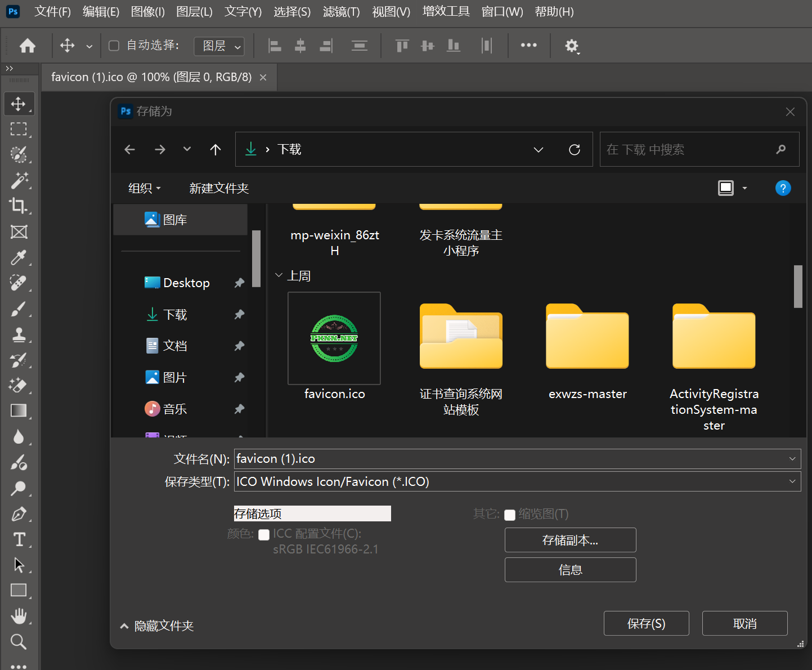Select the Frame tool
The width and height of the screenshot is (812, 670).
(19, 232)
